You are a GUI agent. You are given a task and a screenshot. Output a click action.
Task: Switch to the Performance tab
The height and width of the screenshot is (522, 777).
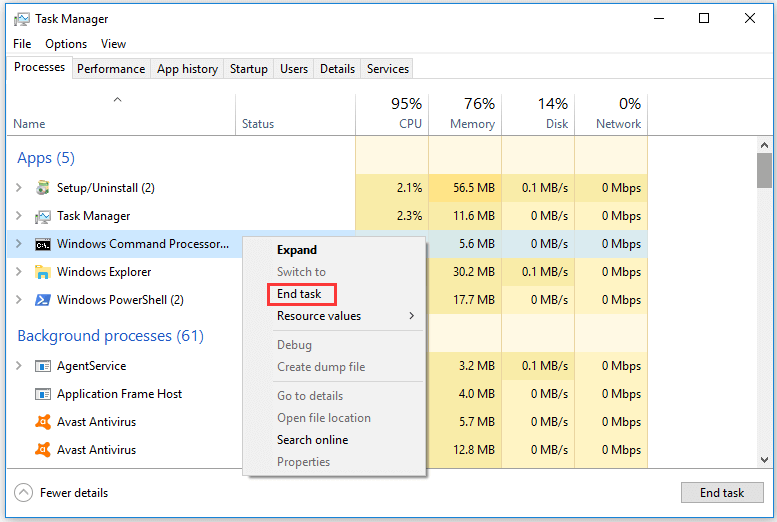coord(111,69)
